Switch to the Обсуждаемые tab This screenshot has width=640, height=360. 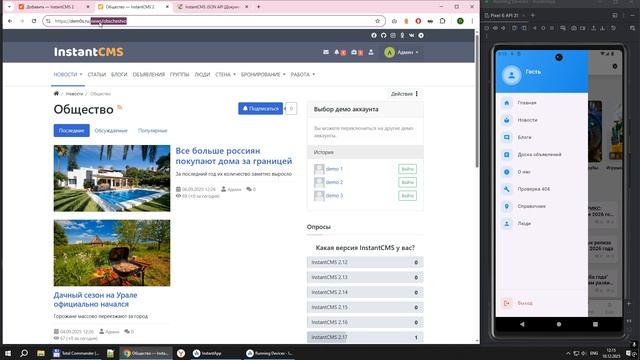pos(111,131)
